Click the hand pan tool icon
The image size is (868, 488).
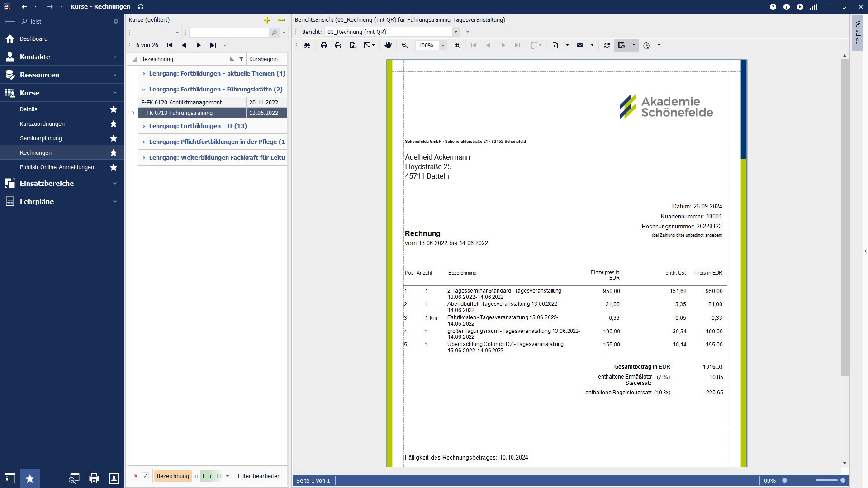click(388, 45)
